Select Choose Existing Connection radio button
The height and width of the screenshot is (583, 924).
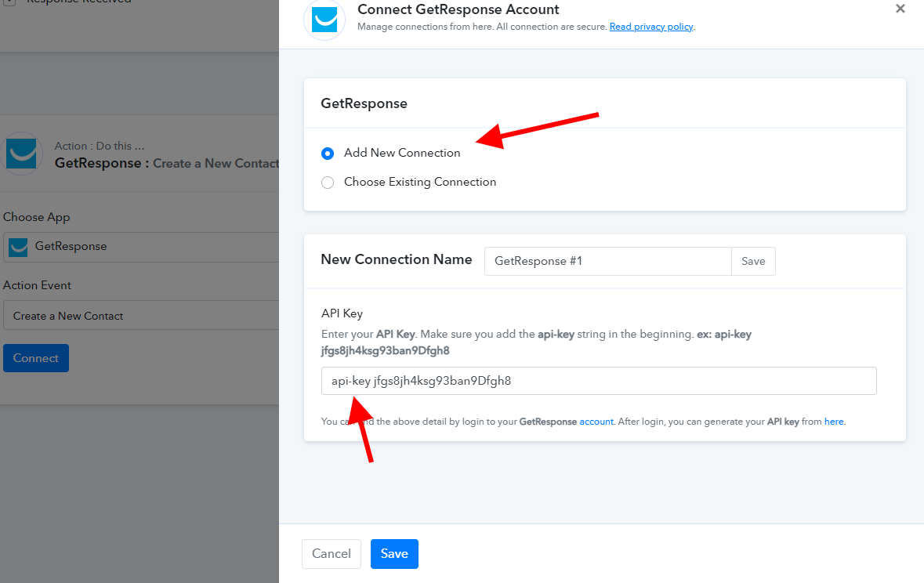[x=328, y=183]
